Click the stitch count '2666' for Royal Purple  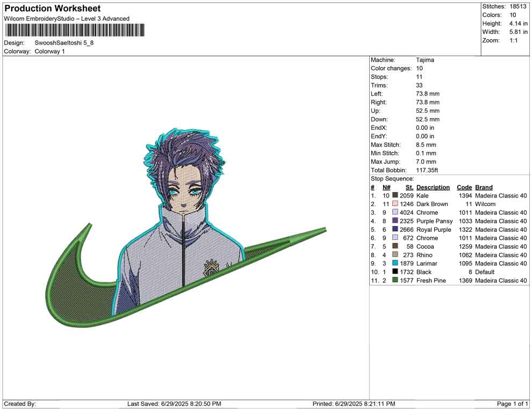point(406,229)
